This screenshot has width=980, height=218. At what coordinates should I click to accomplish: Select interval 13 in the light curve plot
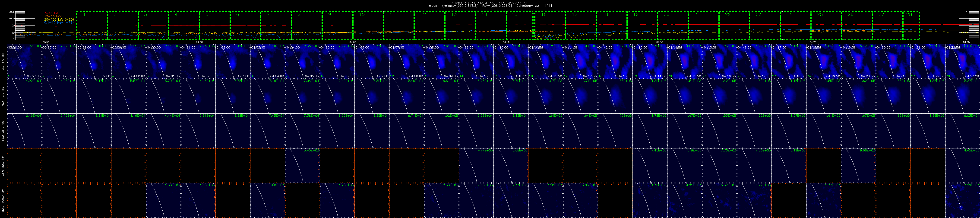coord(460,26)
